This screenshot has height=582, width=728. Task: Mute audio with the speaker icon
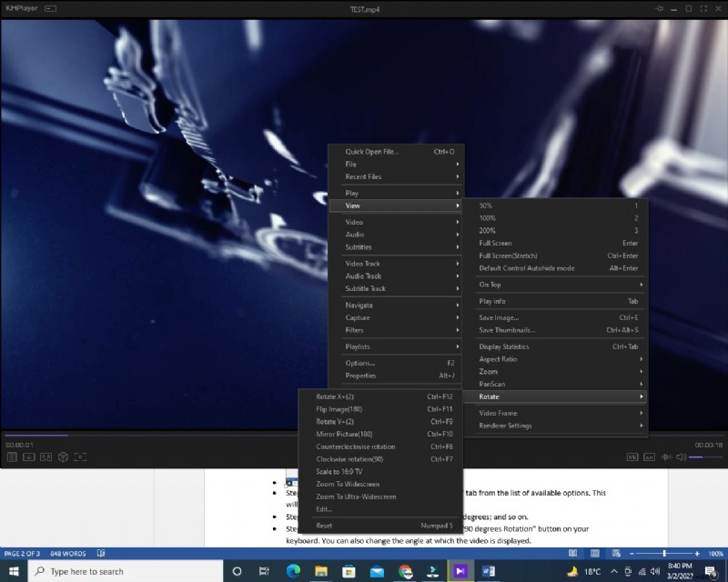[680, 457]
